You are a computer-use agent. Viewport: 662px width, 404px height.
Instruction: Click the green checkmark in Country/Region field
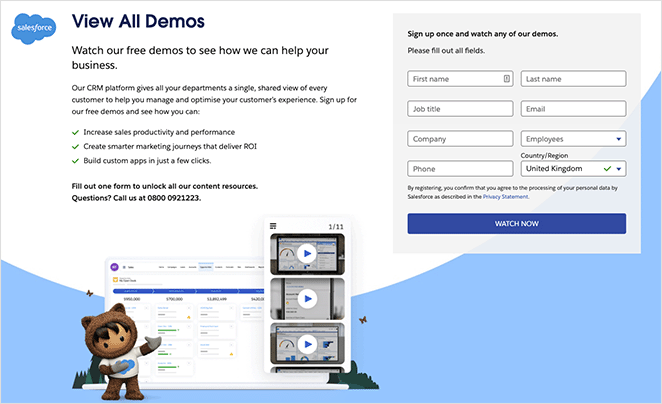pyautogui.click(x=607, y=168)
